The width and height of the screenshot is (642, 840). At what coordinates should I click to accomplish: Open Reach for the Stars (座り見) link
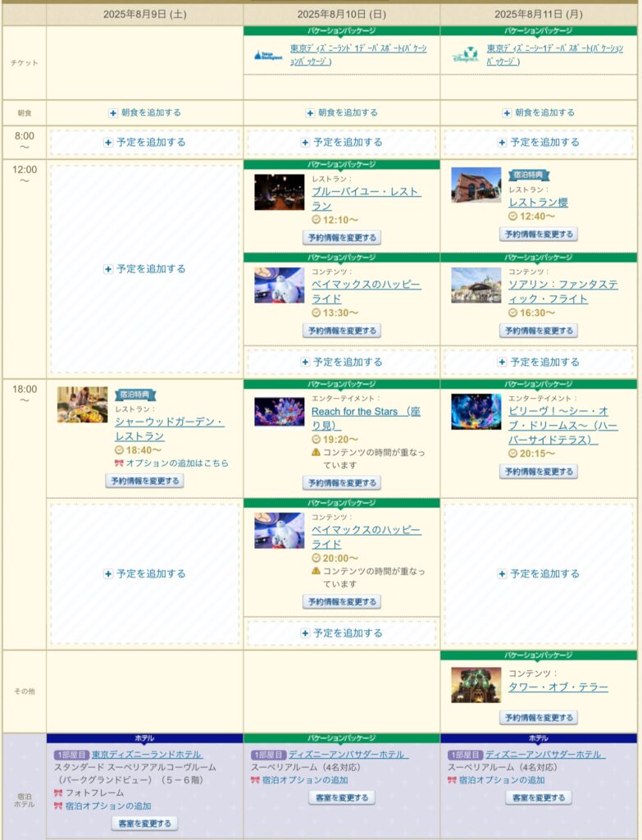pos(367,418)
